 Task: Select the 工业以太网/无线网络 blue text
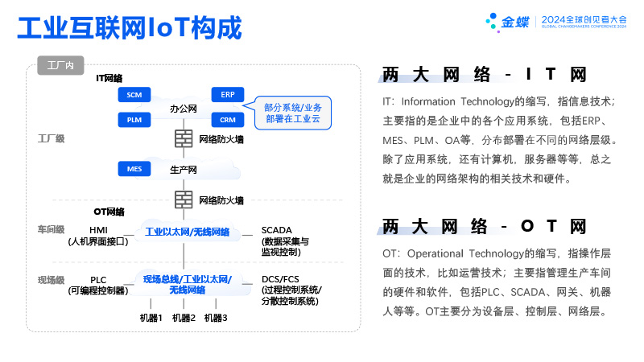click(187, 232)
